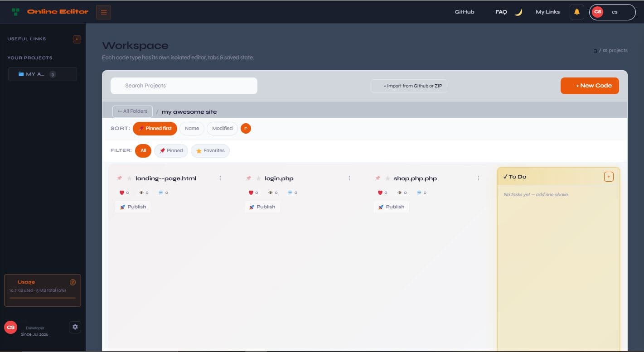Open the FAQ link

click(501, 12)
